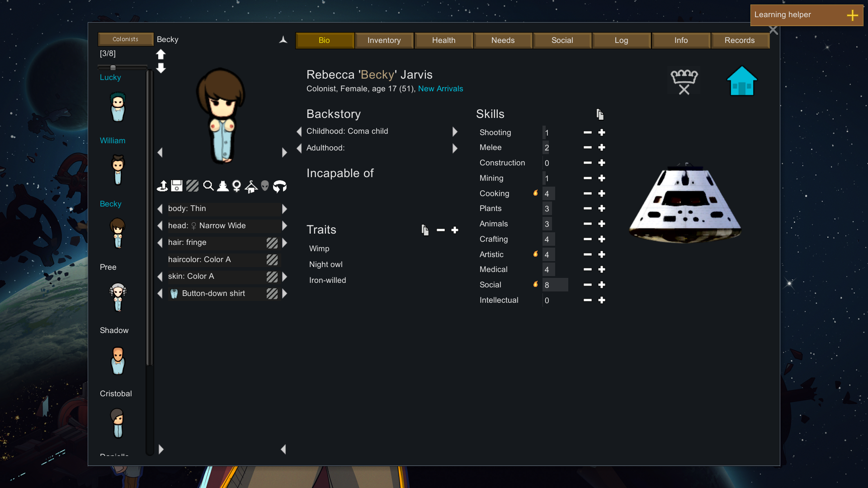Select next head type with right arrow
The image size is (868, 488).
284,225
